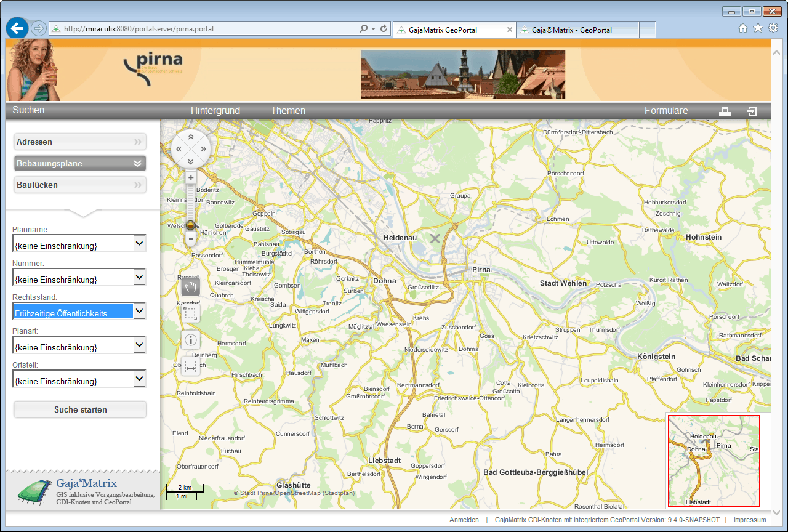Click the overview map thumbnail
This screenshot has height=532, width=788.
(x=714, y=461)
